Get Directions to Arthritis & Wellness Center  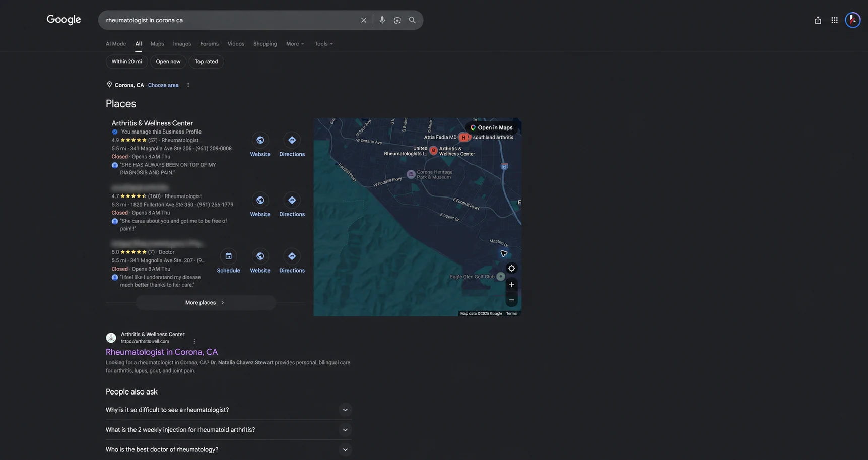[292, 145]
